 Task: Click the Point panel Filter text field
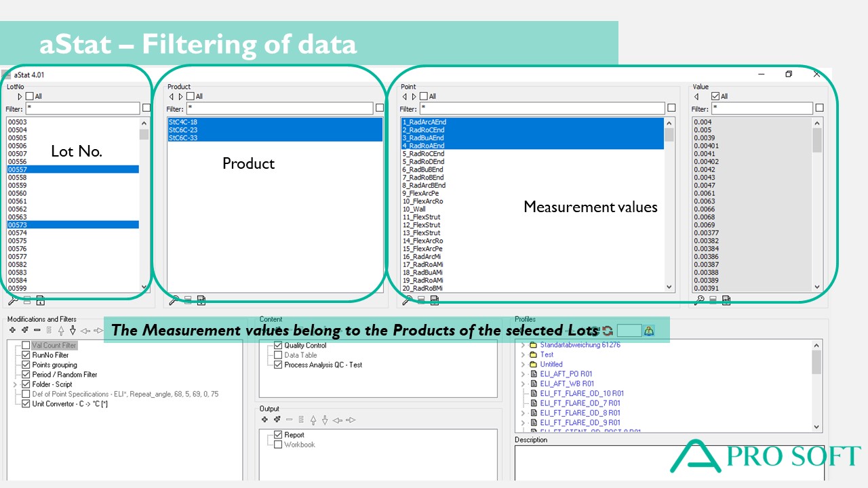pyautogui.click(x=541, y=108)
